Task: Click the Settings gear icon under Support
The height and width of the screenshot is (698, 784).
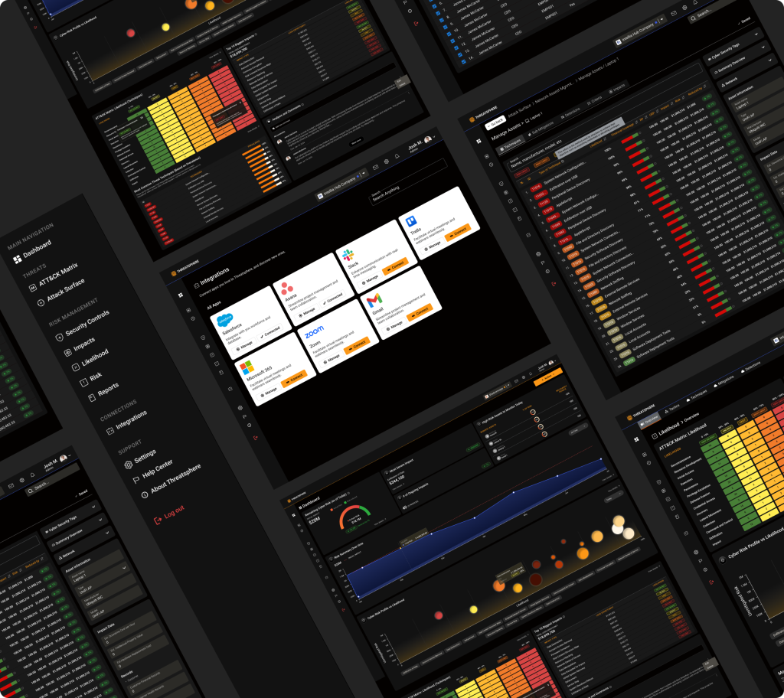Action: (128, 465)
